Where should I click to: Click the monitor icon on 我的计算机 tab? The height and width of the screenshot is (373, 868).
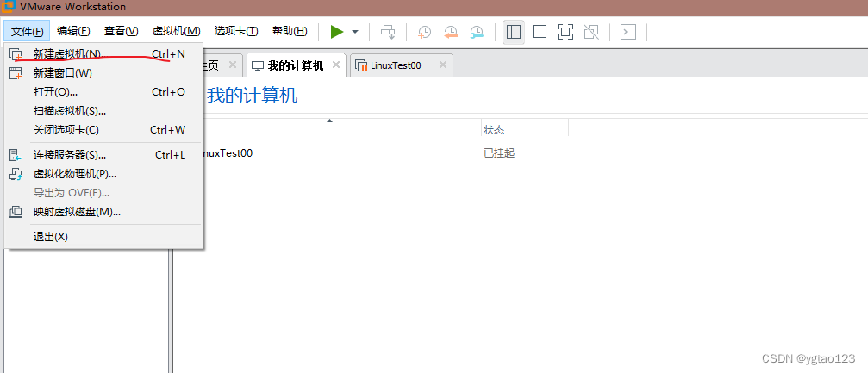coord(257,65)
